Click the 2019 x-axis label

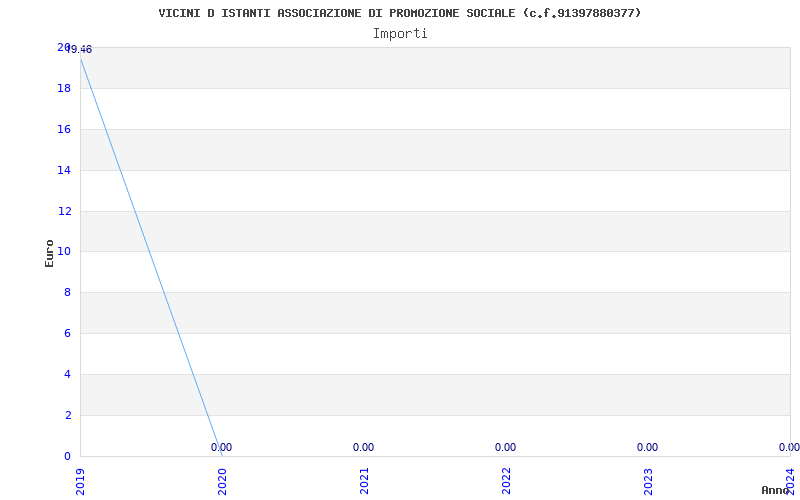coord(80,481)
